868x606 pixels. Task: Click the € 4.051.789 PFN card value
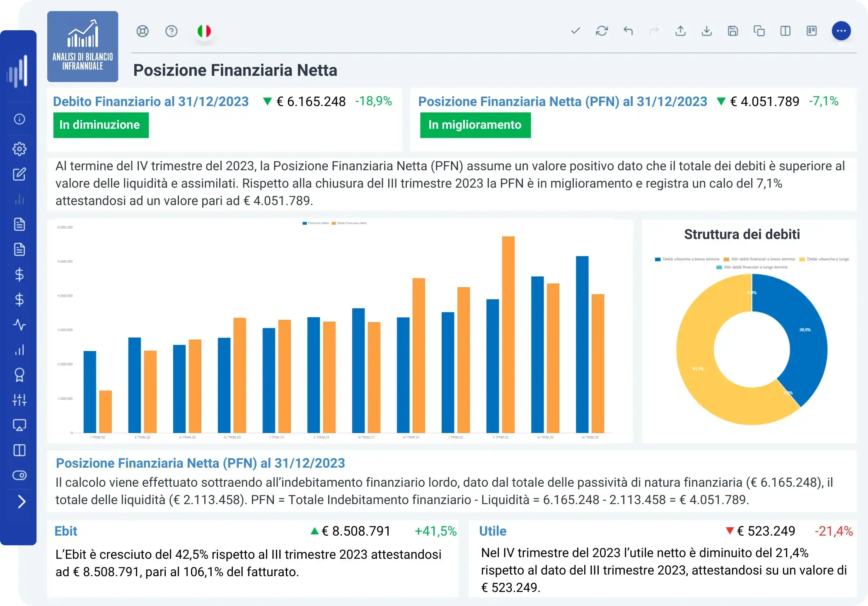click(765, 101)
